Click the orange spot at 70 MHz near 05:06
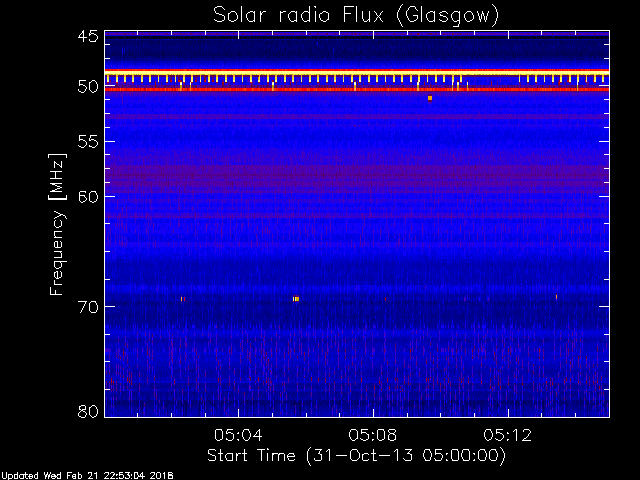This screenshot has width=640, height=480. (x=296, y=299)
